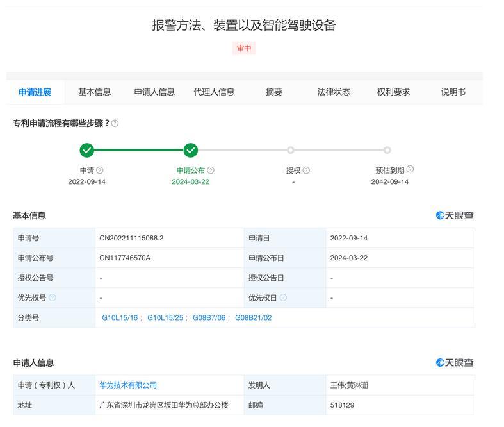Image resolution: width=504 pixels, height=427 pixels.
Task: Click help icon next to 授权 step
Action: [x=306, y=170]
